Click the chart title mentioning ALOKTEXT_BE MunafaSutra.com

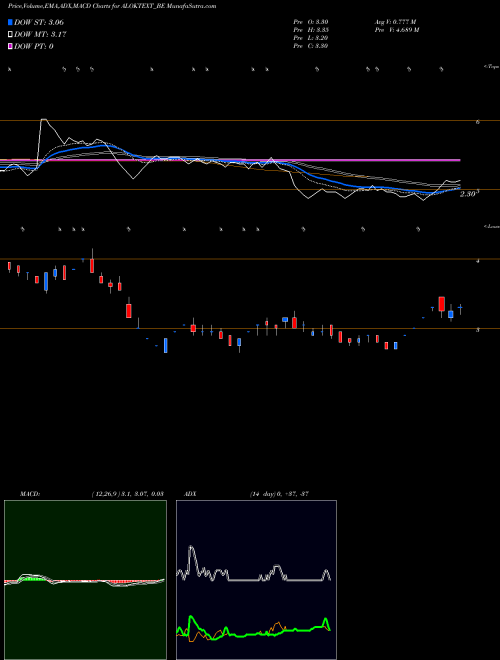(112, 6)
